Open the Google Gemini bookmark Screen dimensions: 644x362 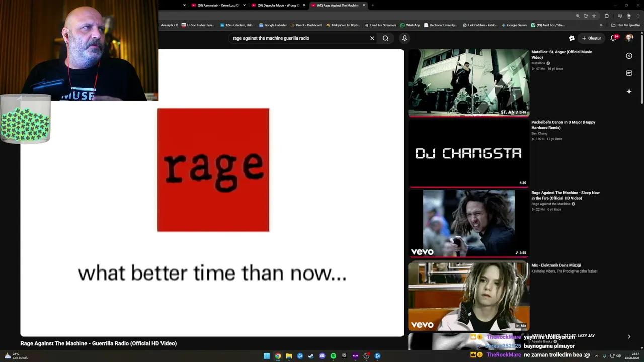[514, 25]
